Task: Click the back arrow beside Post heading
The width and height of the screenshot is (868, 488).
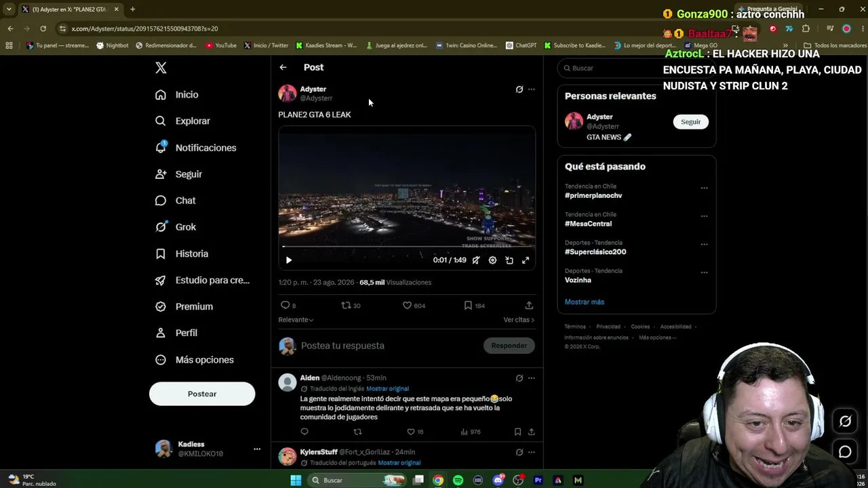Action: 283,67
